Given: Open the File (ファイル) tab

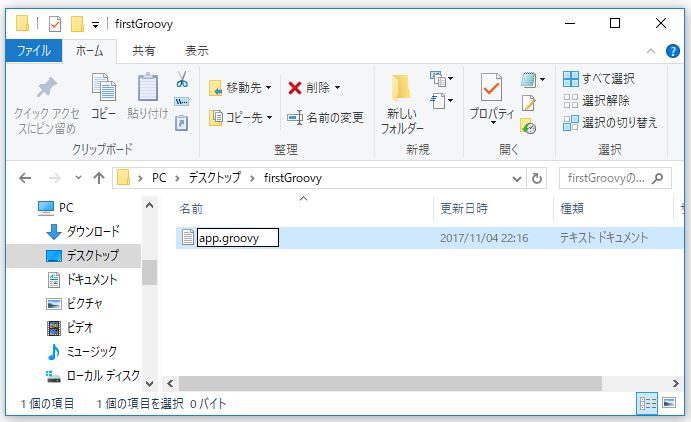Looking at the screenshot, I should pyautogui.click(x=34, y=51).
